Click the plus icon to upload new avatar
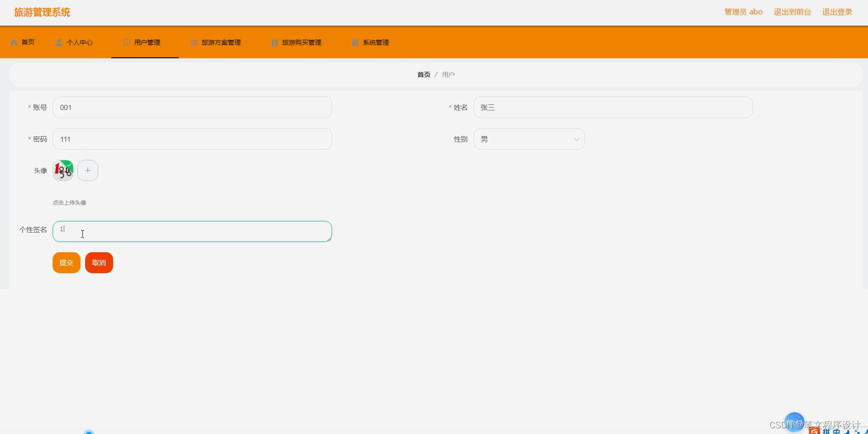Viewport: 868px width, 434px height. 88,170
